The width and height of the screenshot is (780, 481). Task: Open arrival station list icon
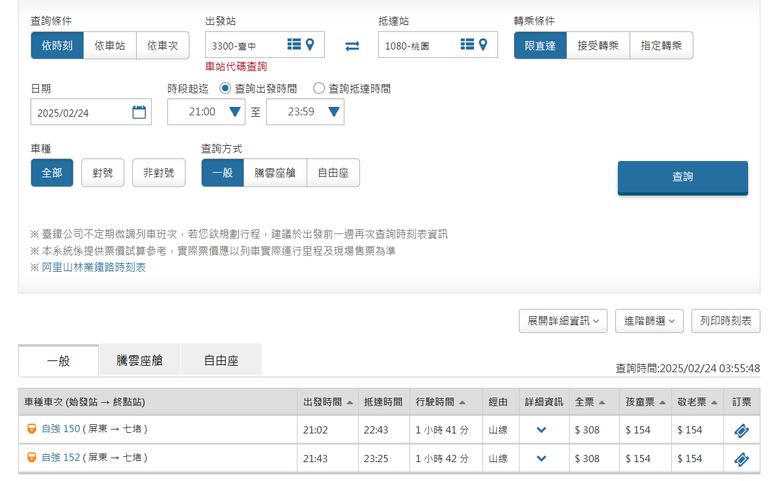click(467, 45)
